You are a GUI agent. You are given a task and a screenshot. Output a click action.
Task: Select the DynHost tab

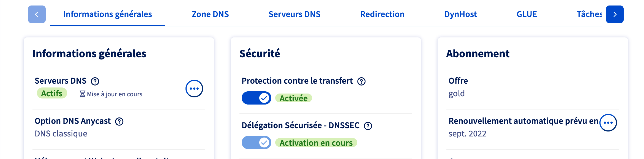(460, 14)
